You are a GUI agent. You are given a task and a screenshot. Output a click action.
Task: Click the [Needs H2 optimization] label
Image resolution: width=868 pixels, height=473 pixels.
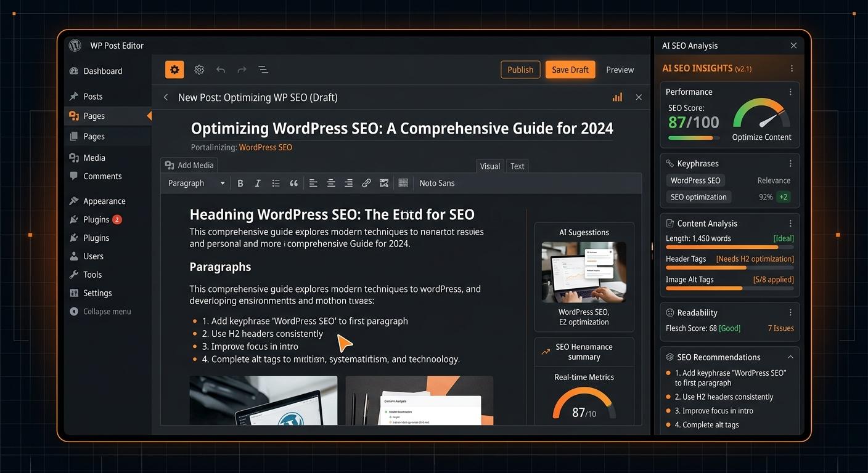[x=755, y=259]
